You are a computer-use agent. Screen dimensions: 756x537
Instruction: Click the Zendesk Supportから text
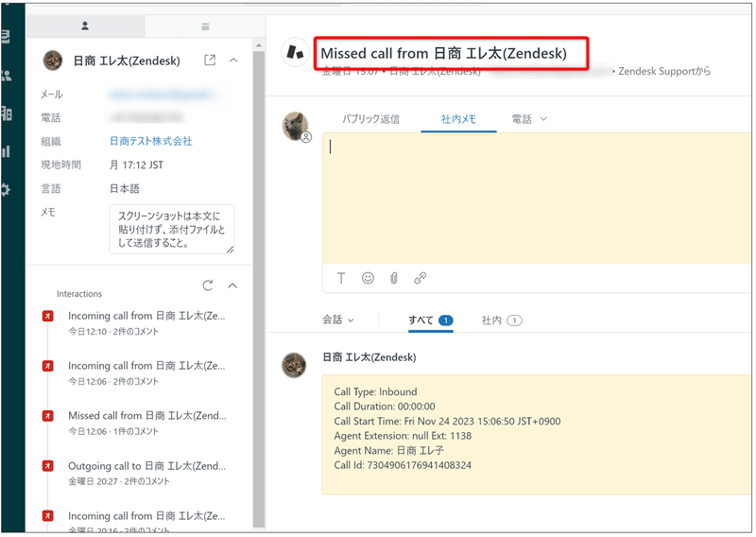tap(664, 71)
